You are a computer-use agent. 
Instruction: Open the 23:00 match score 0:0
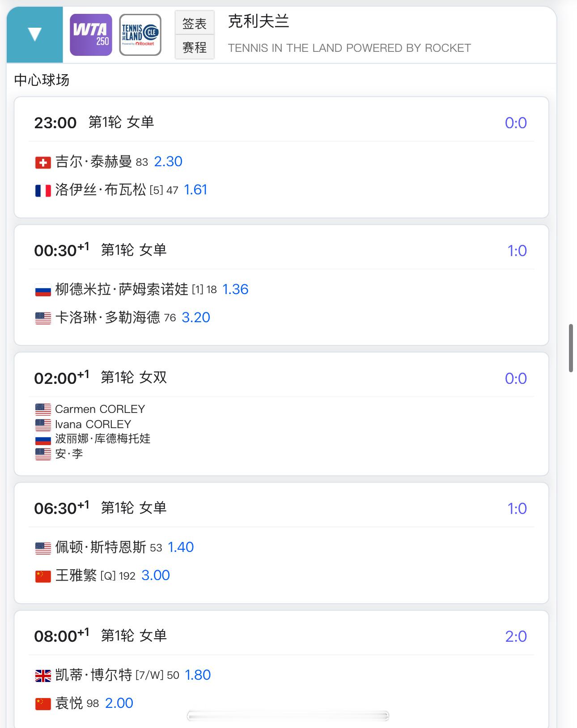click(x=516, y=123)
